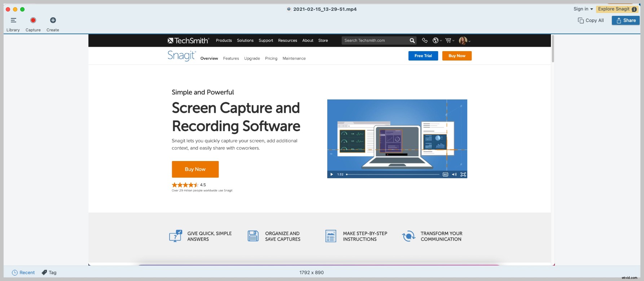Start a new Capture

(33, 24)
